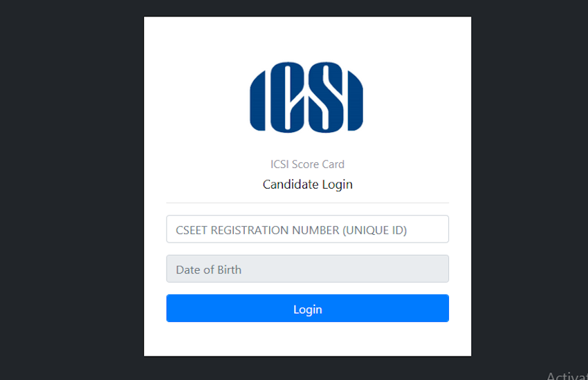
Task: Focus the Date of Birth field
Action: click(x=308, y=269)
